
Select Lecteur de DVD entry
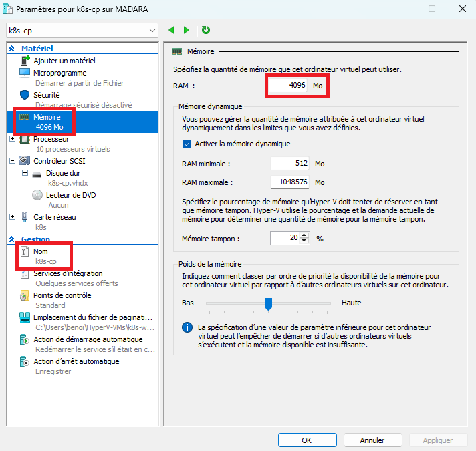[x=71, y=195]
